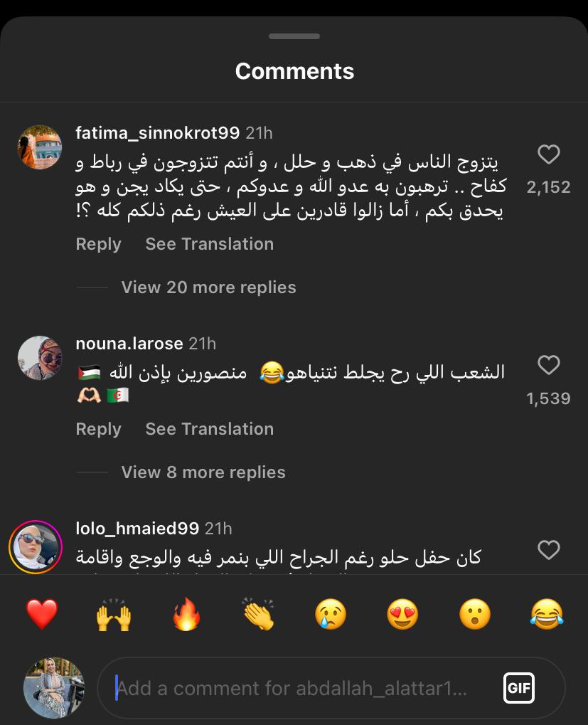Pick the surprised face reaction emoji
588x725 pixels.
474,614
